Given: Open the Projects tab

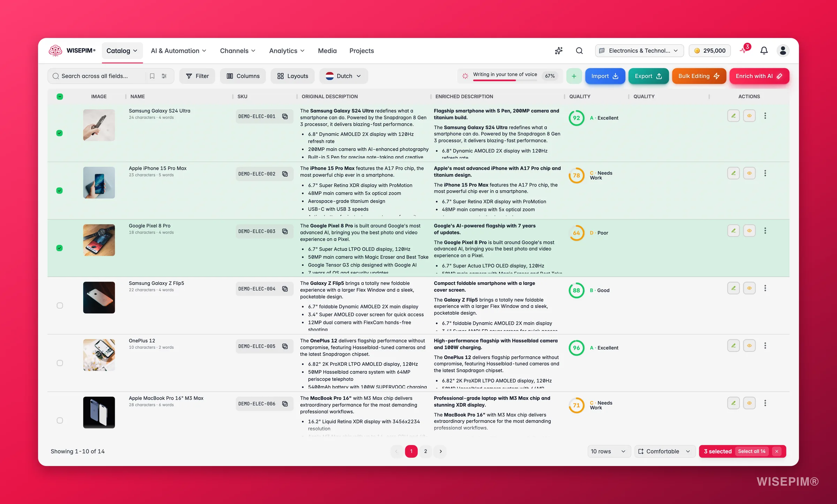Looking at the screenshot, I should pos(362,51).
